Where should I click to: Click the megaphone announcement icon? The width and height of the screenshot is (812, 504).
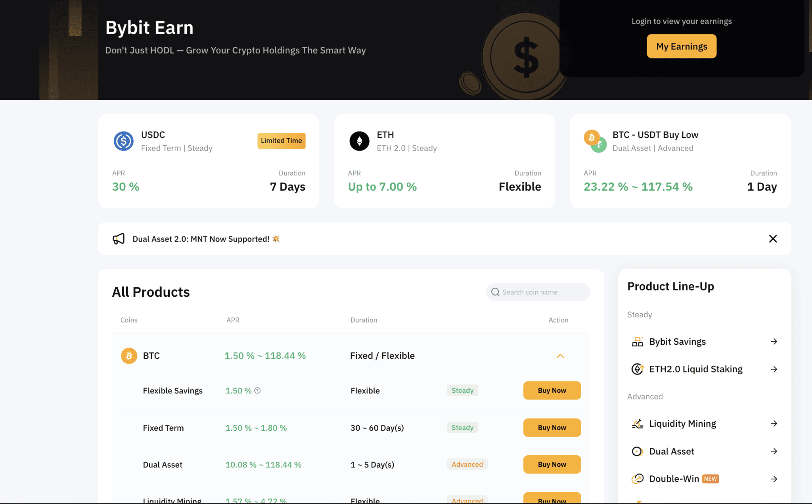(x=119, y=239)
